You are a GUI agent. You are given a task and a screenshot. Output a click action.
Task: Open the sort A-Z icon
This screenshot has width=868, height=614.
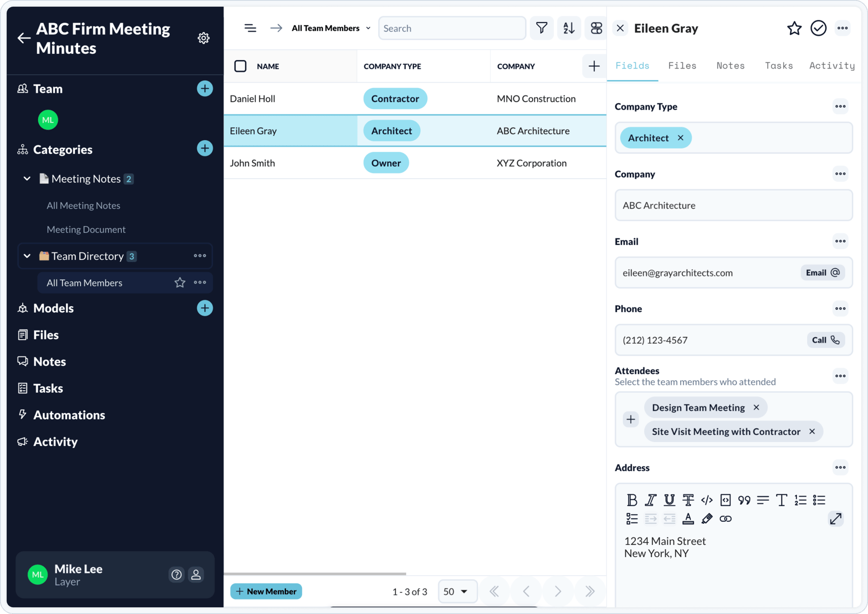click(569, 28)
